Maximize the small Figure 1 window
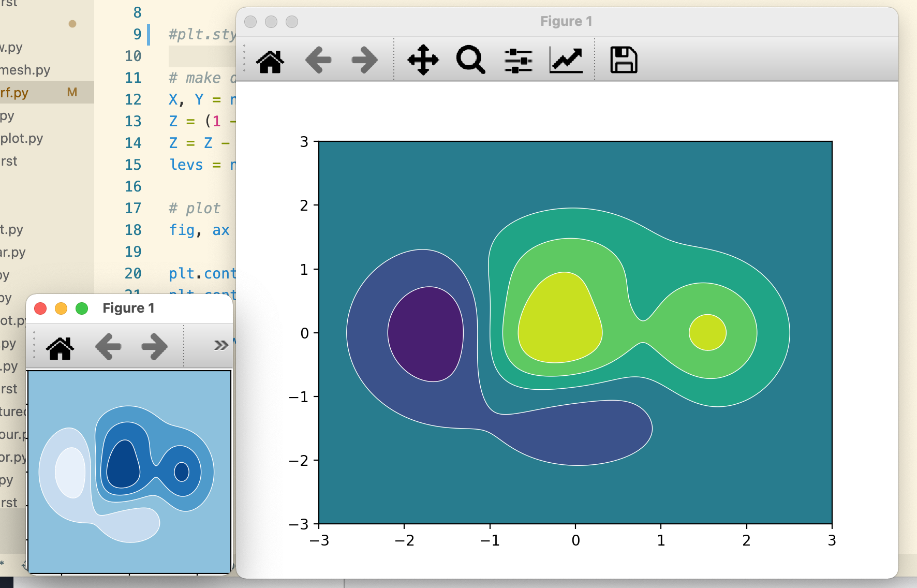 tap(82, 308)
